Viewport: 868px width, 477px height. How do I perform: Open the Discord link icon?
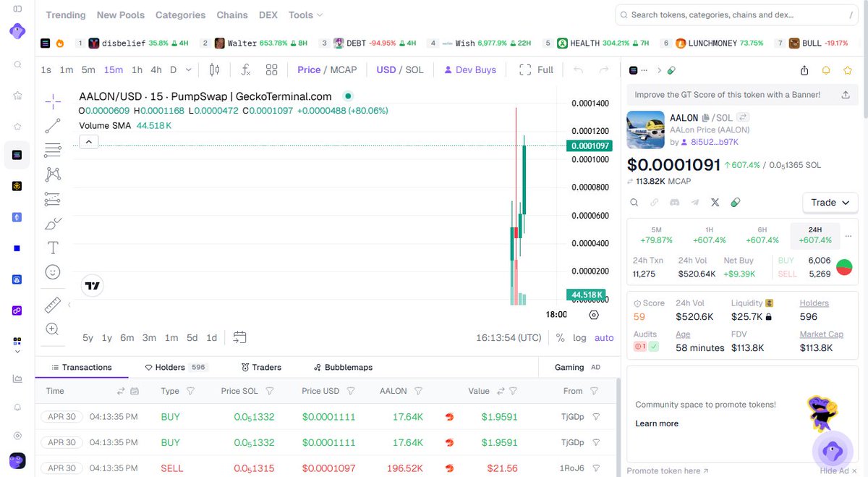click(674, 203)
